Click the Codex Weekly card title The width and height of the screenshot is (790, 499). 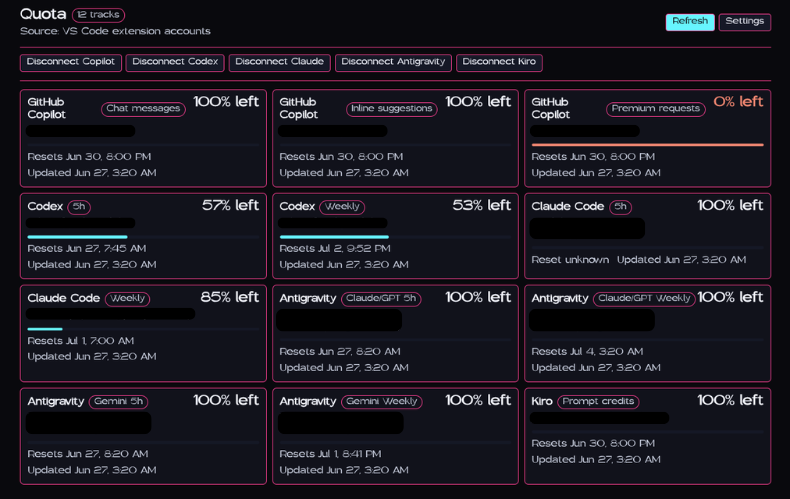(297, 206)
